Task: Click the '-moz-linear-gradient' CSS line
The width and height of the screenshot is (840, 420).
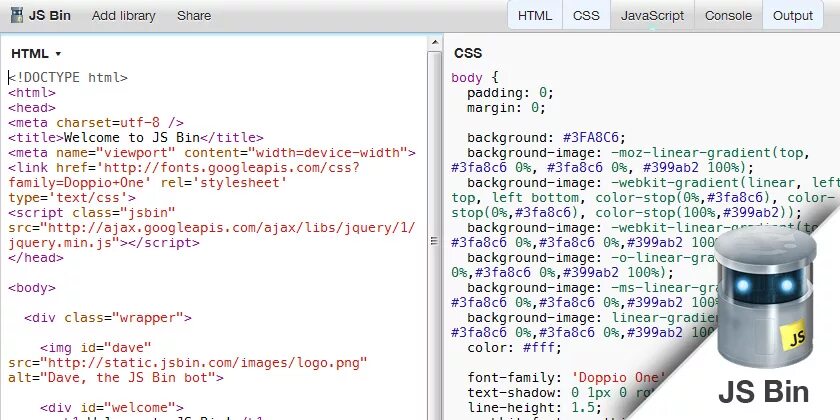Action: (x=639, y=153)
